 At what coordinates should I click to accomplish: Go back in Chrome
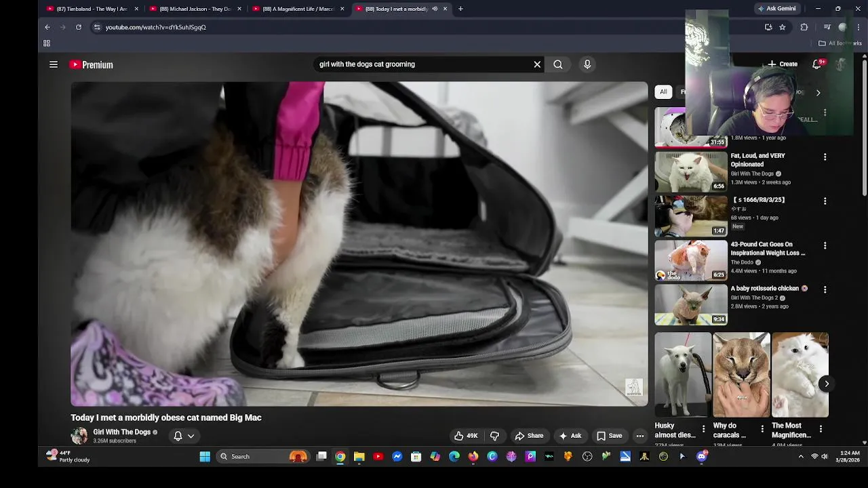point(47,27)
